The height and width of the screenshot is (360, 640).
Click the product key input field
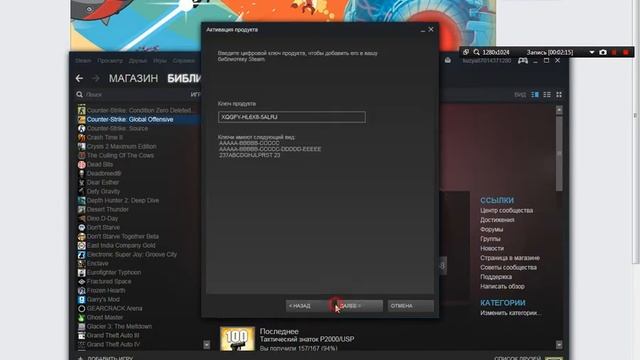click(292, 117)
